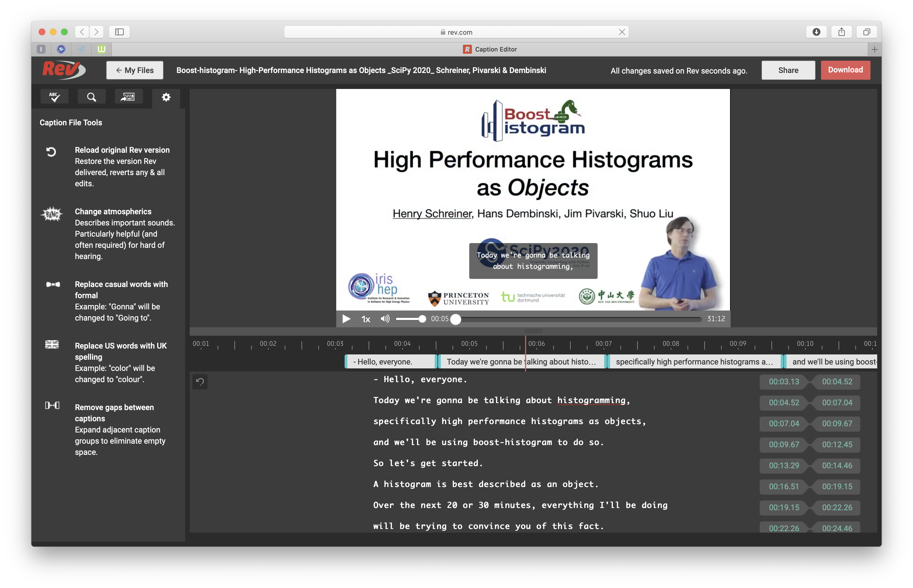Viewport: 913px width, 588px height.
Task: Click the Remove gaps between captions icon
Action: pos(52,406)
